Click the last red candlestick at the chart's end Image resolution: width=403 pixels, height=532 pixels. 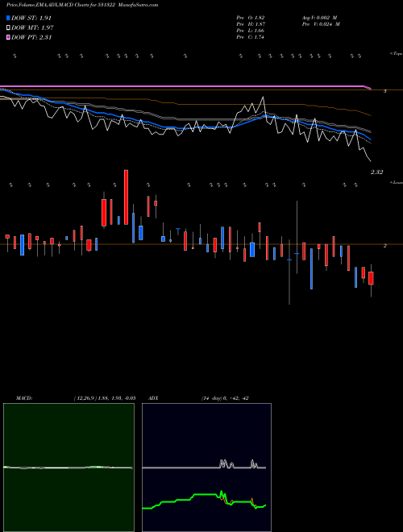(371, 278)
